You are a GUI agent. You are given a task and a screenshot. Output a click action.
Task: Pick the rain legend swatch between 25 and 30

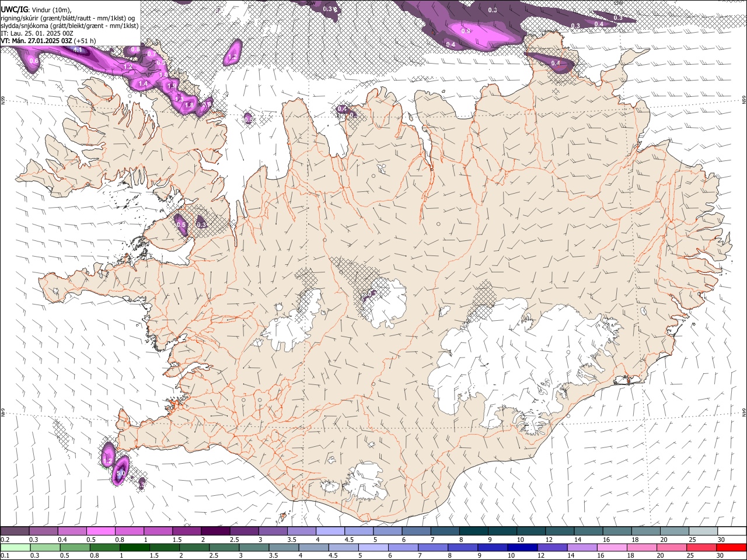[x=702, y=547]
